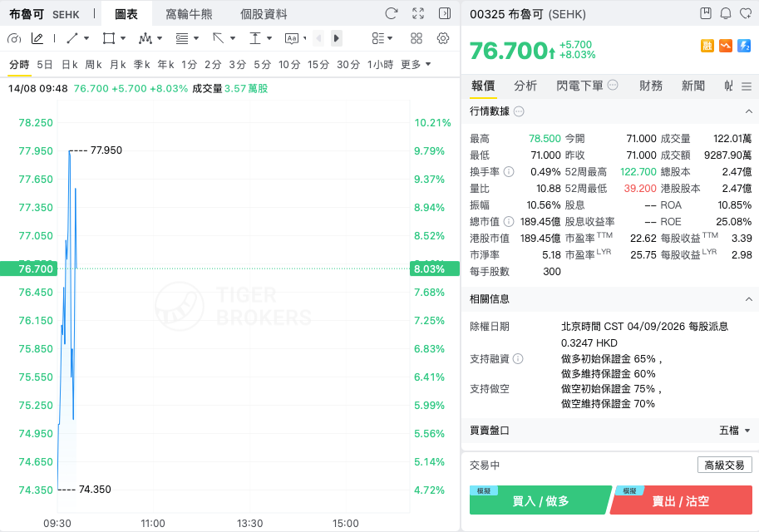Select the trend line drawing tool
Screen dimensions: 759x532
coord(72,38)
